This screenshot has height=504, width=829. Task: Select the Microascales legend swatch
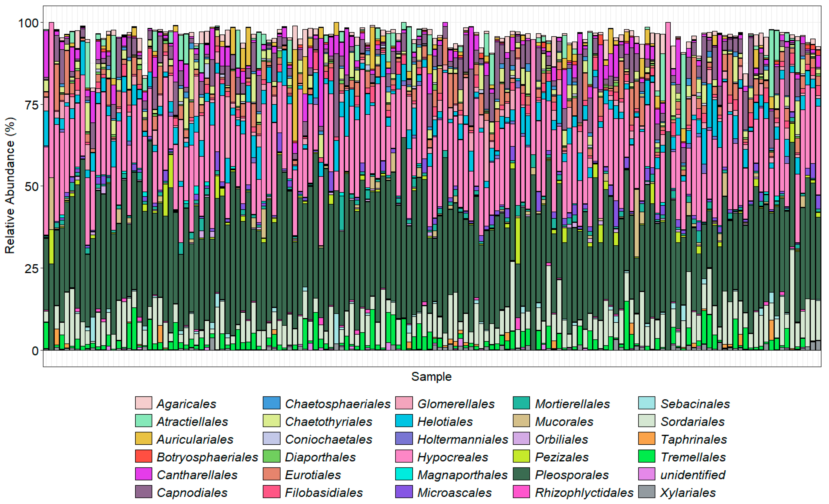(404, 492)
